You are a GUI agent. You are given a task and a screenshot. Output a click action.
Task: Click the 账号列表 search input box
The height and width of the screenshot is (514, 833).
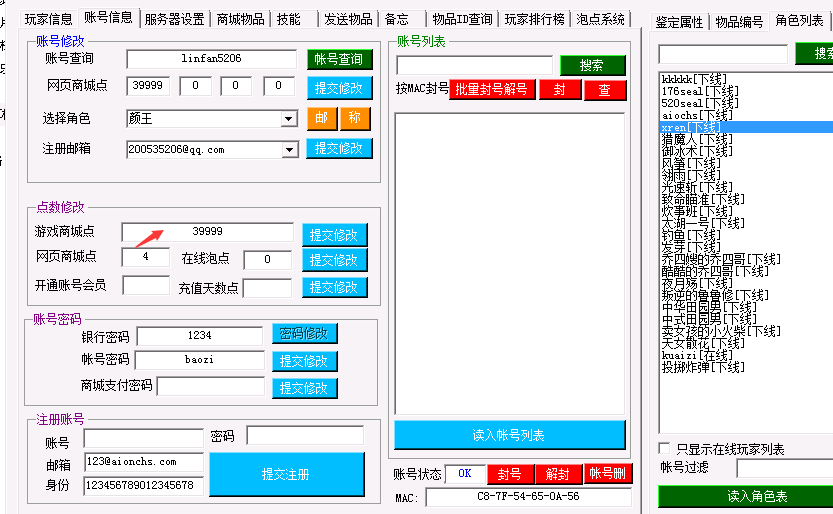point(474,65)
